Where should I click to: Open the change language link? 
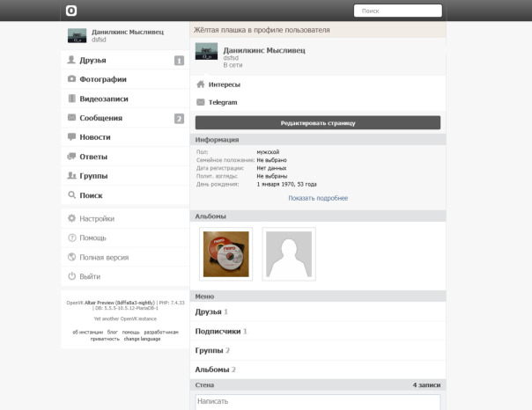click(x=142, y=339)
